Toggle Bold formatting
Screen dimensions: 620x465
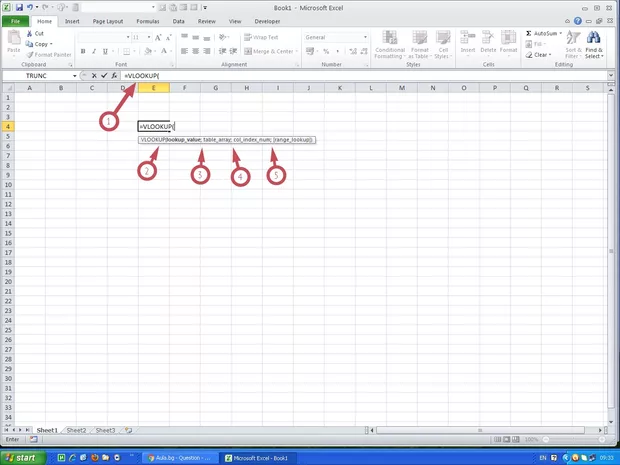pyautogui.click(x=83, y=51)
